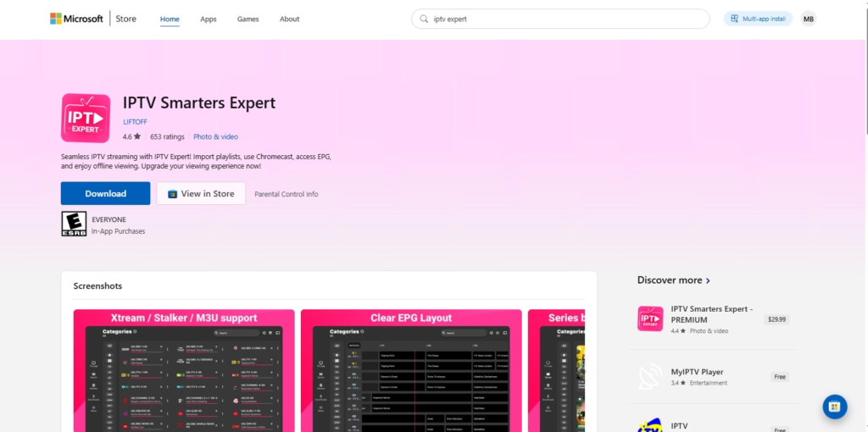
Task: Open the Store home link
Action: click(x=125, y=19)
